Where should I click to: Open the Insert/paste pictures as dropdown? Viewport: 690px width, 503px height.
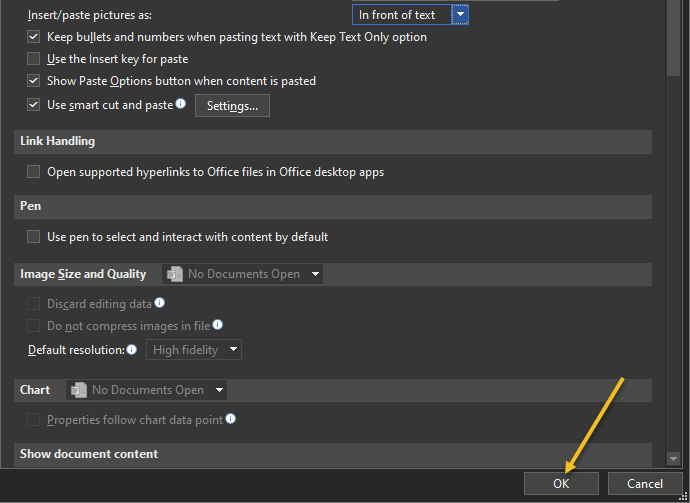pyautogui.click(x=459, y=15)
